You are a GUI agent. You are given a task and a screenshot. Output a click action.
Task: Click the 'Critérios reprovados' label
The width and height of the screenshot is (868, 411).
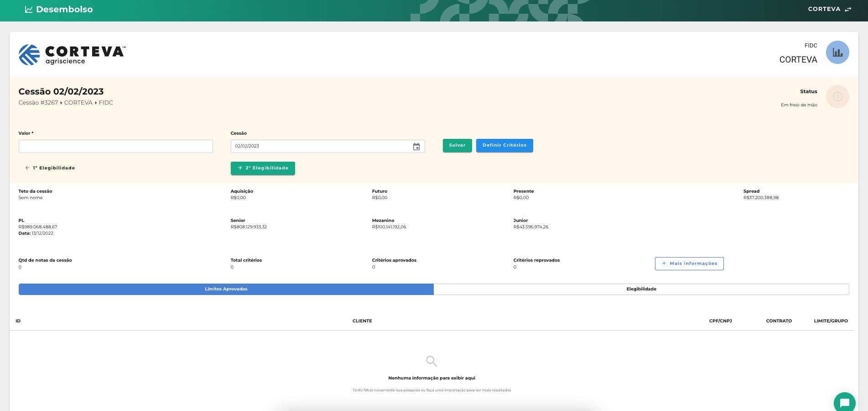(537, 260)
